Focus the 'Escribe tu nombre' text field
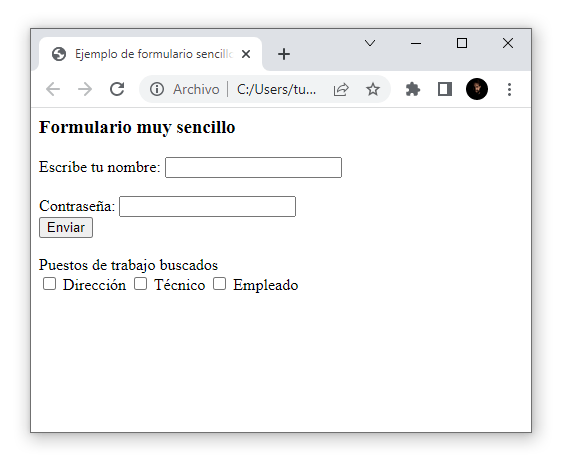Image resolution: width=562 pixels, height=465 pixels. [253, 167]
